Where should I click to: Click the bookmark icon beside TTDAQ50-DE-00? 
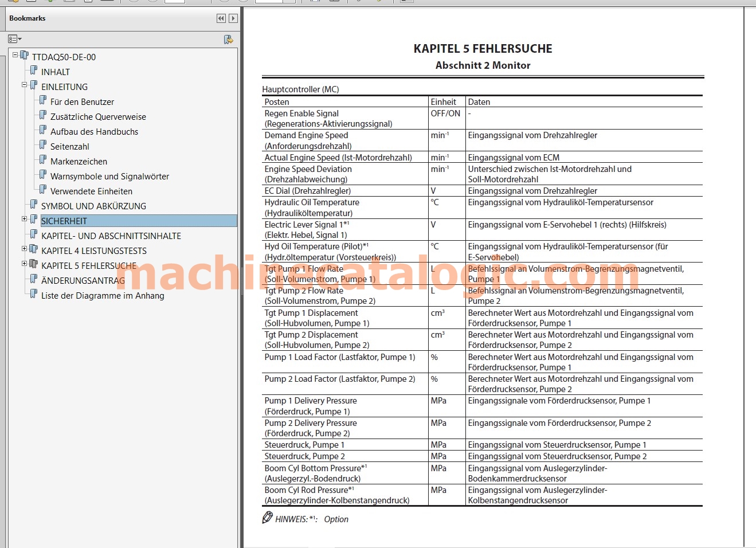point(24,56)
